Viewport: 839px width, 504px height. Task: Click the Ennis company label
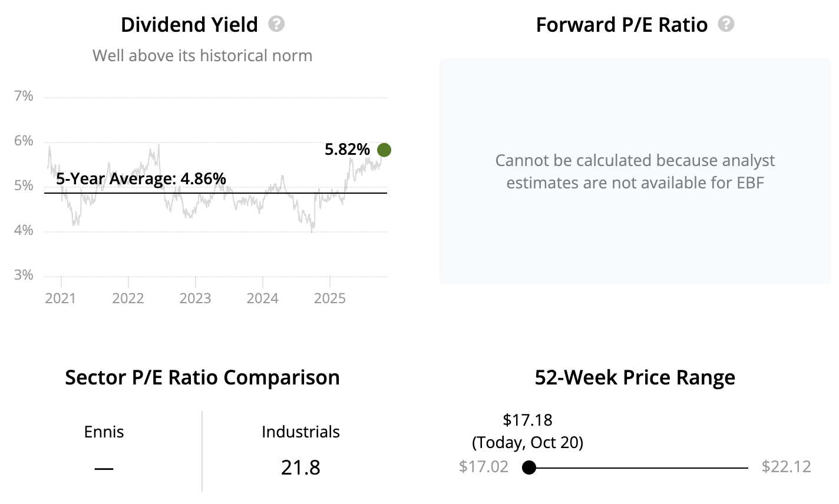pos(104,432)
